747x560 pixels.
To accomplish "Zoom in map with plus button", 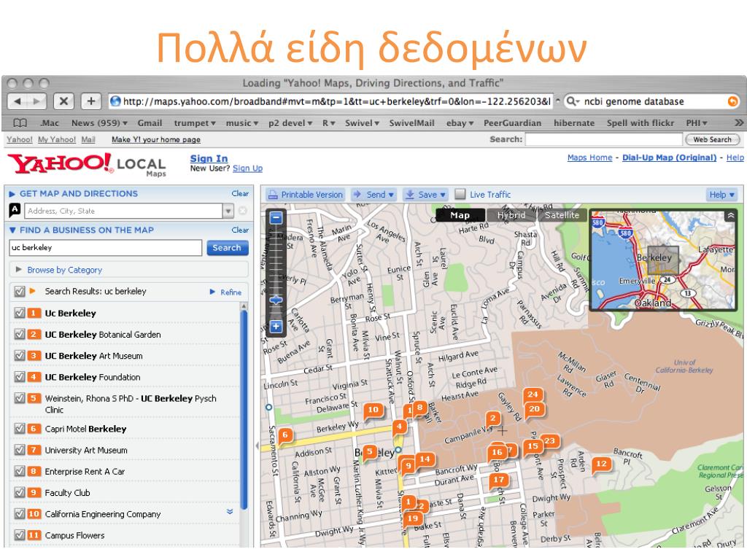I will point(276,326).
